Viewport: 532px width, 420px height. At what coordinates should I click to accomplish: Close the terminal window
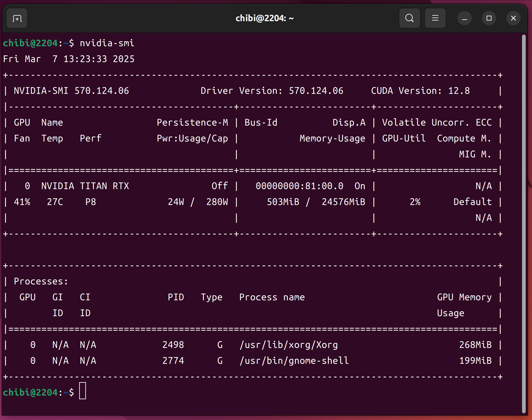(513, 19)
